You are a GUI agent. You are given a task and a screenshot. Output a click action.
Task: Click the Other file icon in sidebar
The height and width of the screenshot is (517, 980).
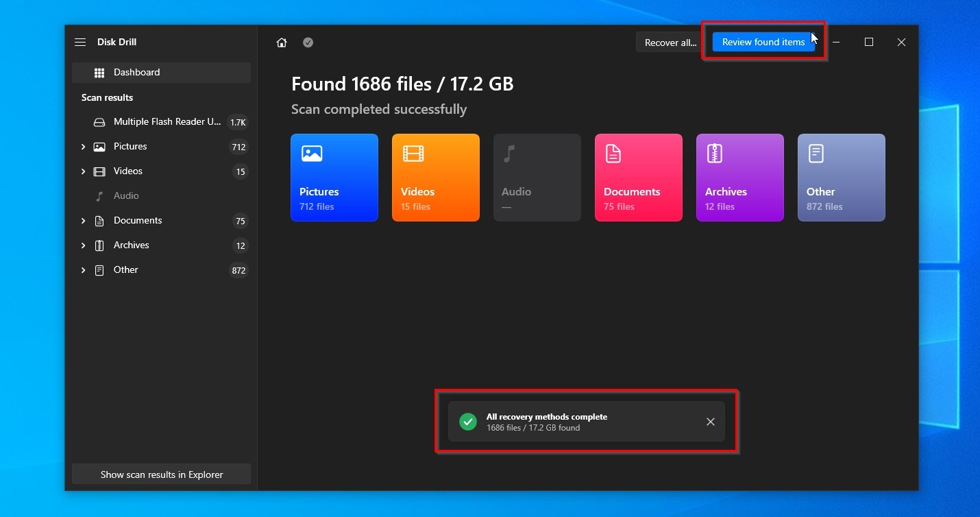click(x=99, y=270)
